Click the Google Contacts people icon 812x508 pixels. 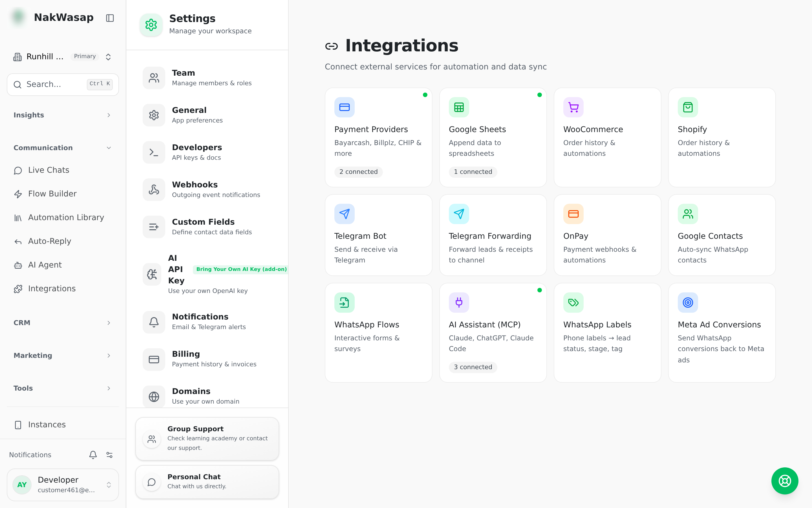click(687, 214)
